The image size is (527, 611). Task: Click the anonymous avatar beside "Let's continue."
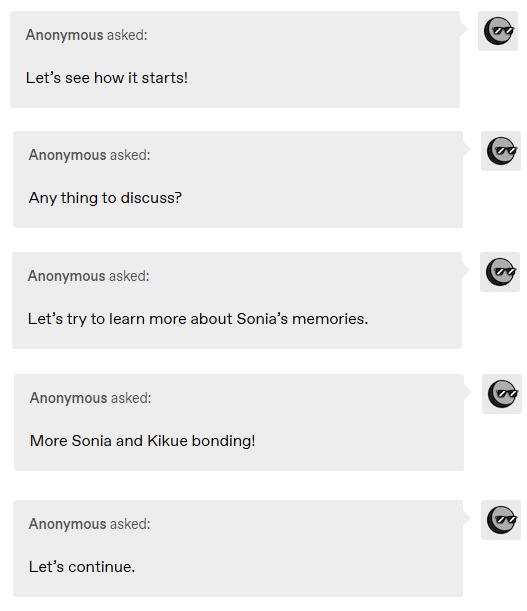click(x=500, y=519)
